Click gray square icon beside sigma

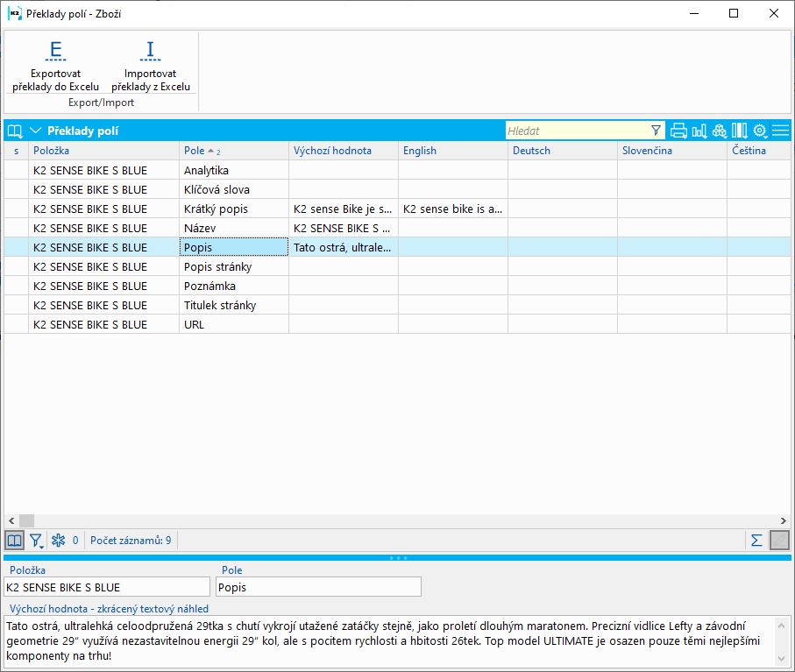[x=779, y=541]
